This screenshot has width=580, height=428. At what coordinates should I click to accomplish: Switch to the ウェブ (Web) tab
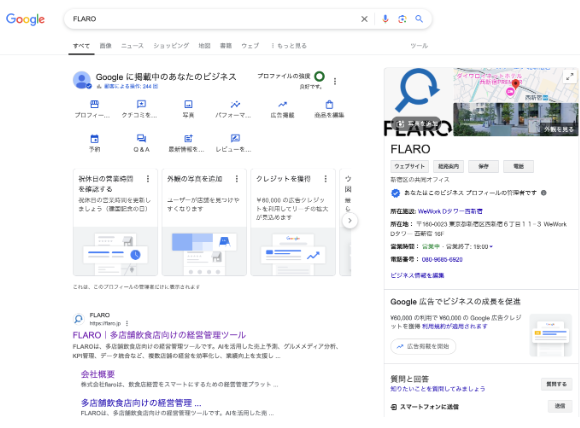(x=250, y=46)
